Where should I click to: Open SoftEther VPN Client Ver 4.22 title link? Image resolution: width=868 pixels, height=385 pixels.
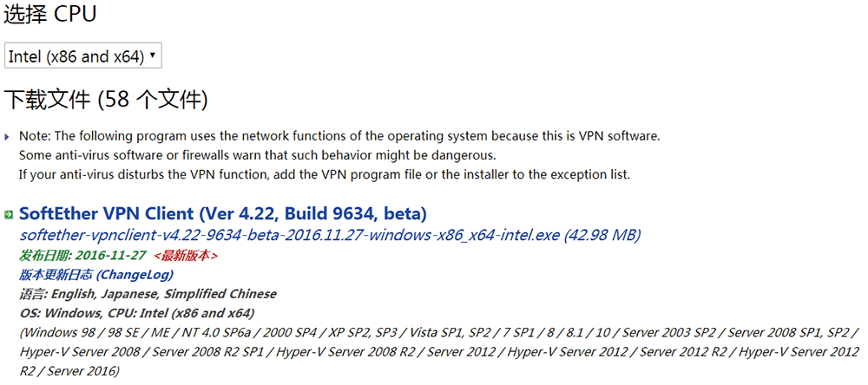click(222, 213)
